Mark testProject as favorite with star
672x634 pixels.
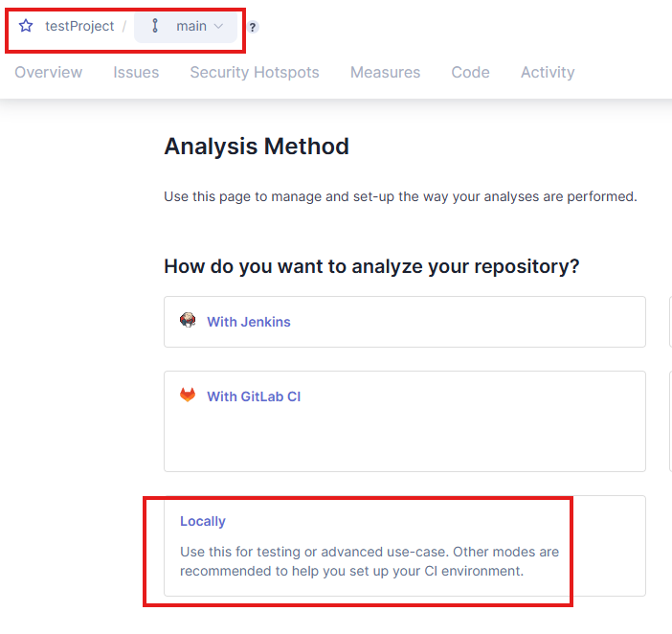pos(26,26)
